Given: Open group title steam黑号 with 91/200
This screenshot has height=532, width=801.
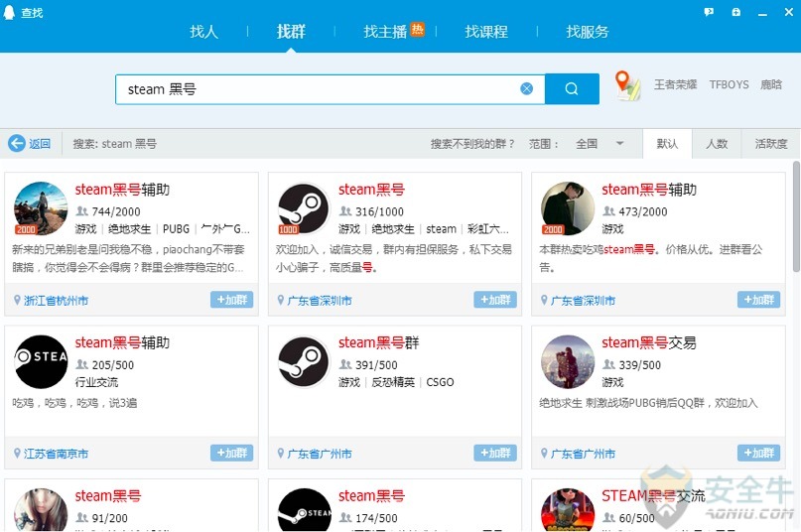Looking at the screenshot, I should [x=108, y=495].
